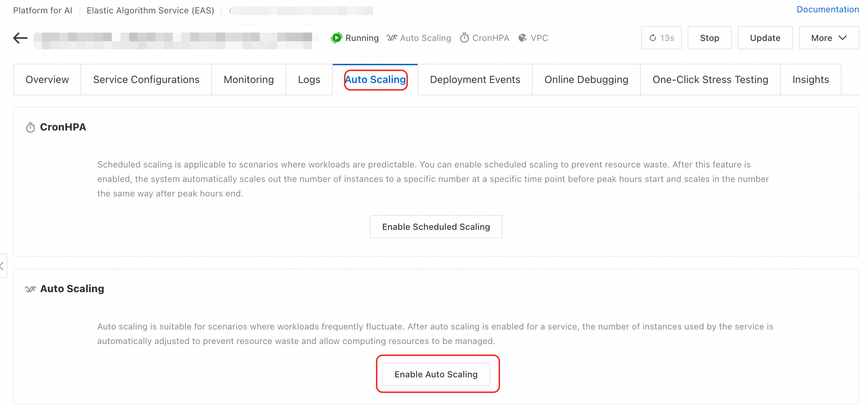Open the Documentation link
This screenshot has width=868, height=406.
[827, 9]
